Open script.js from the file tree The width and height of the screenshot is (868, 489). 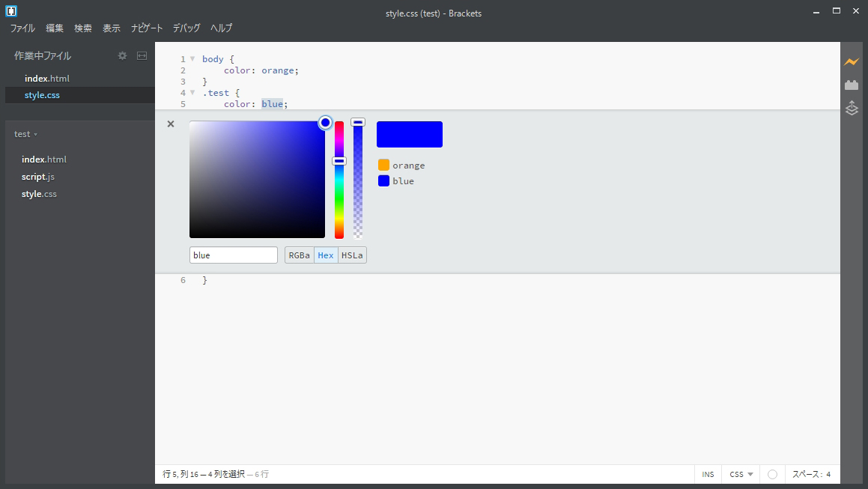pyautogui.click(x=37, y=176)
